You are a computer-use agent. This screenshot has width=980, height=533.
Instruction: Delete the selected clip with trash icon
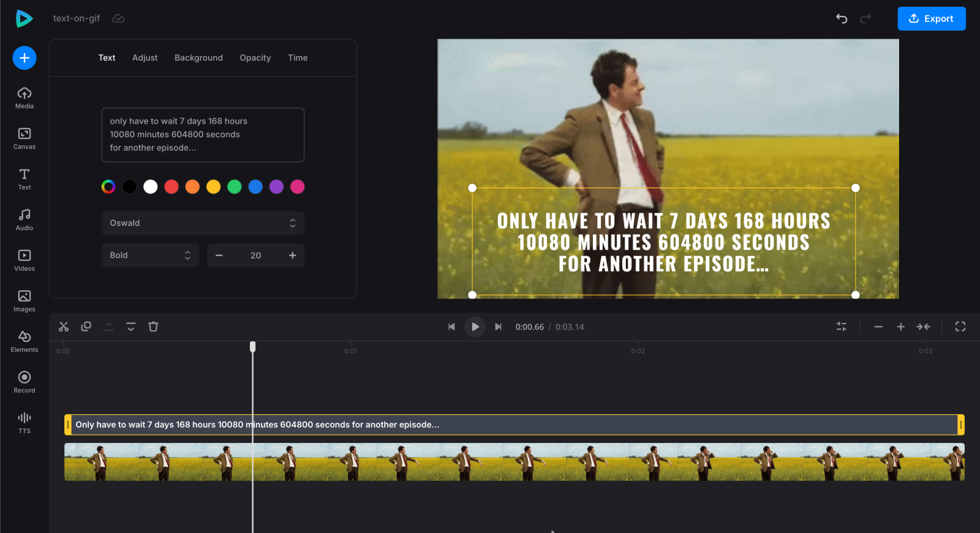153,327
